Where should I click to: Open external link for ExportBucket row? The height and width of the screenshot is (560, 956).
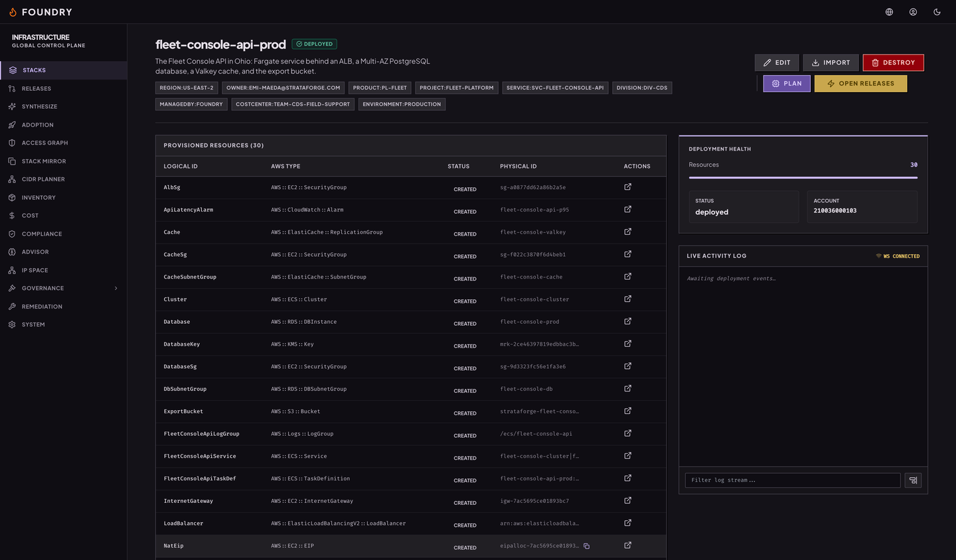pos(627,411)
